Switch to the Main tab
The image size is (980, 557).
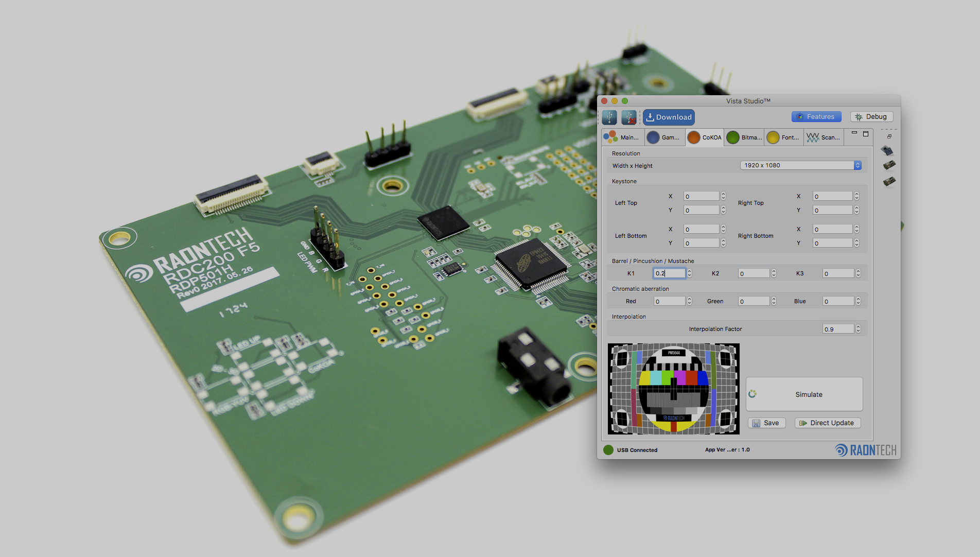coord(622,137)
